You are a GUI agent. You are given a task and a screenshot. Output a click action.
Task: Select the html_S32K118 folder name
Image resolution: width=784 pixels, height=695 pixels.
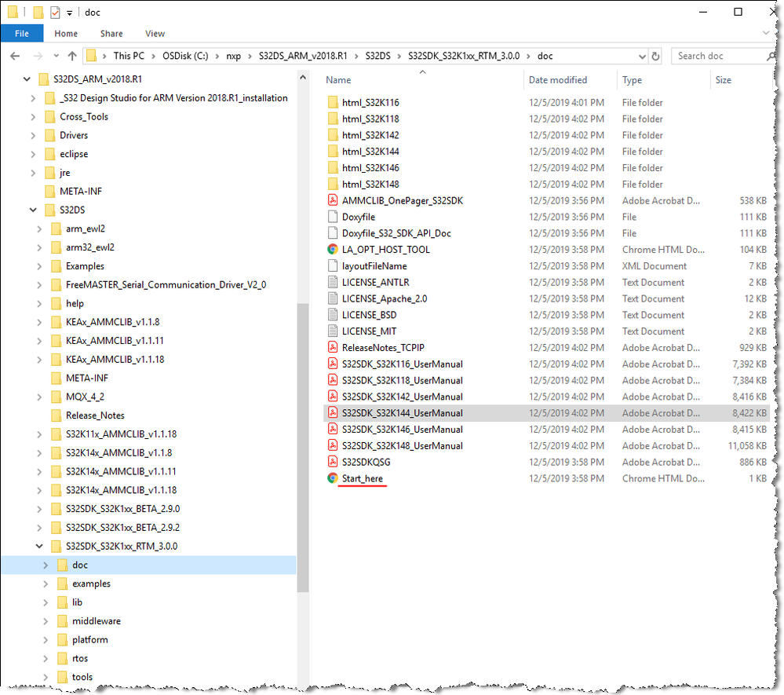370,119
